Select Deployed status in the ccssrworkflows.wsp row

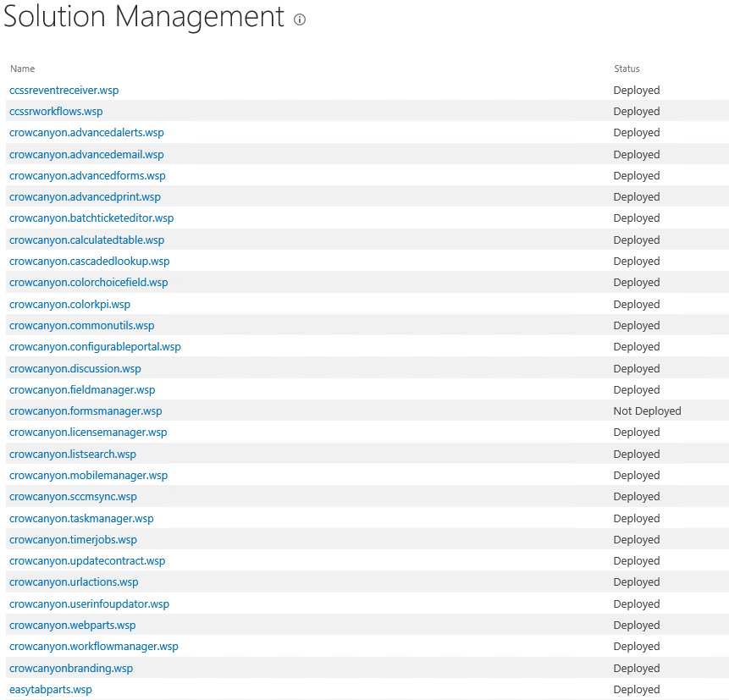pos(637,112)
